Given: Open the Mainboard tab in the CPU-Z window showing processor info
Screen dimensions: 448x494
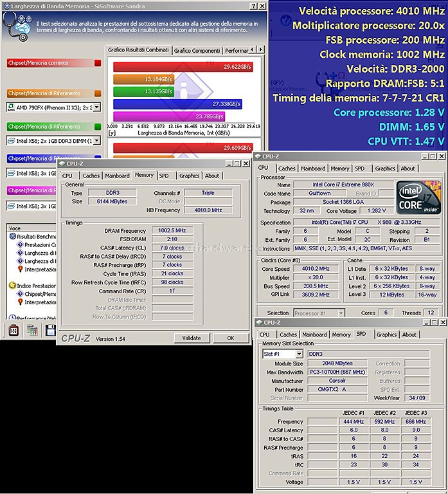Looking at the screenshot, I should click(313, 169).
